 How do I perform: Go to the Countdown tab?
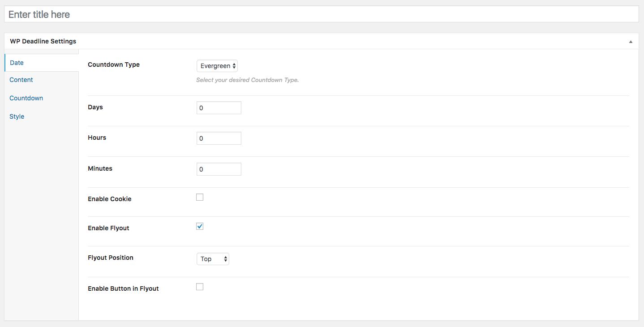(x=26, y=98)
